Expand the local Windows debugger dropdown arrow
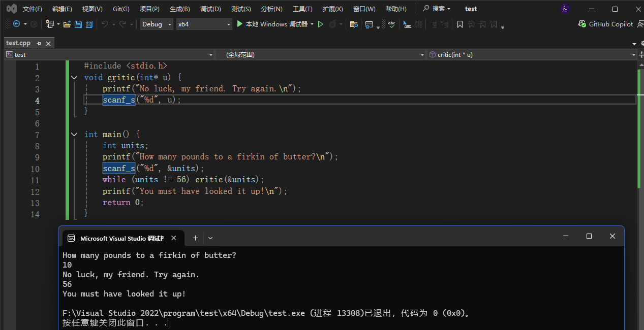This screenshot has height=330, width=644. [312, 24]
